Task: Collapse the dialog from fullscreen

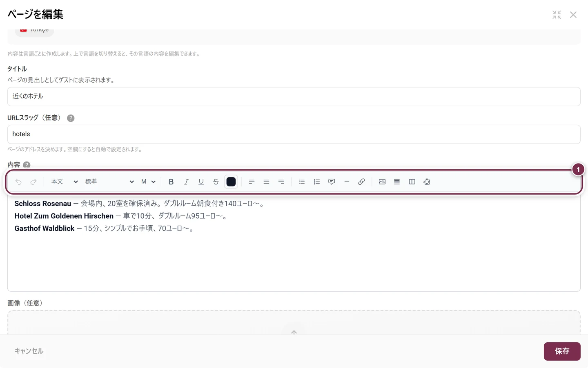Action: point(557,15)
